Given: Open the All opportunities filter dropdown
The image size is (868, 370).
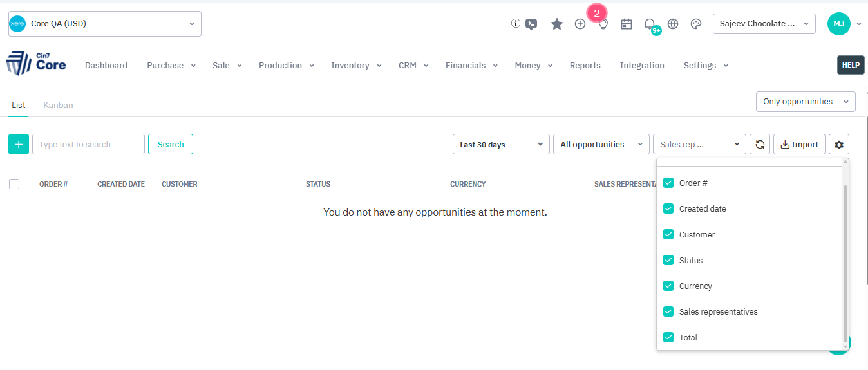Looking at the screenshot, I should pos(601,144).
